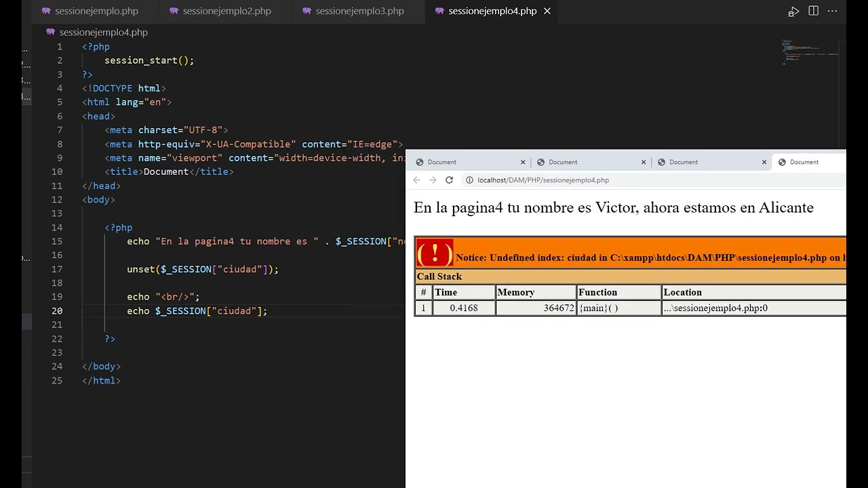Click the <!DOCTYPE html> line
Screen dimensions: 868x488
point(124,88)
